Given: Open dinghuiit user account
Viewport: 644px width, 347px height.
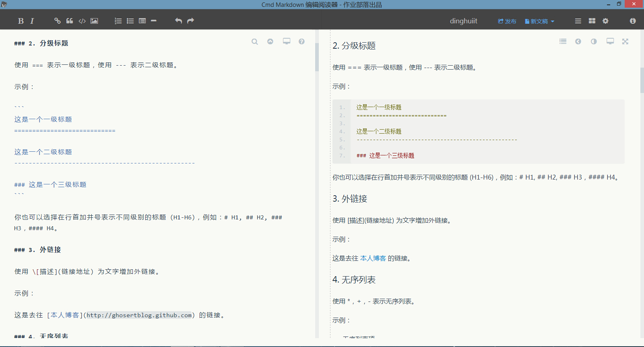Looking at the screenshot, I should (464, 21).
